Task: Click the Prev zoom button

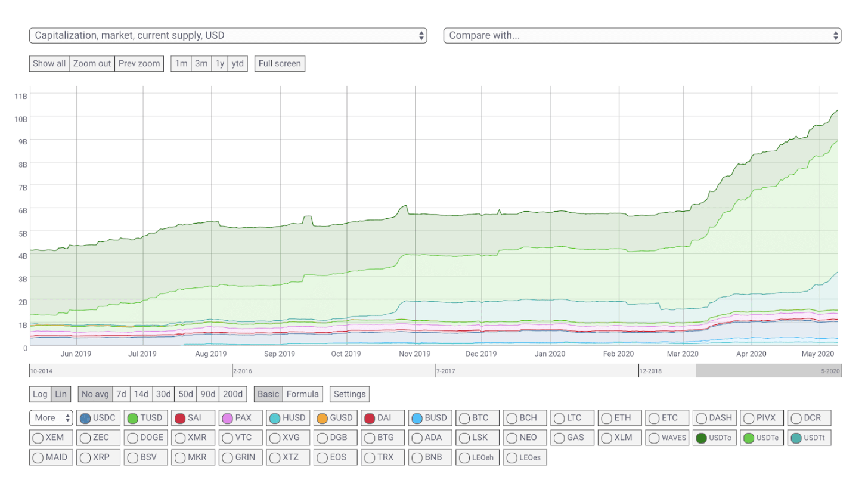Action: click(x=139, y=63)
